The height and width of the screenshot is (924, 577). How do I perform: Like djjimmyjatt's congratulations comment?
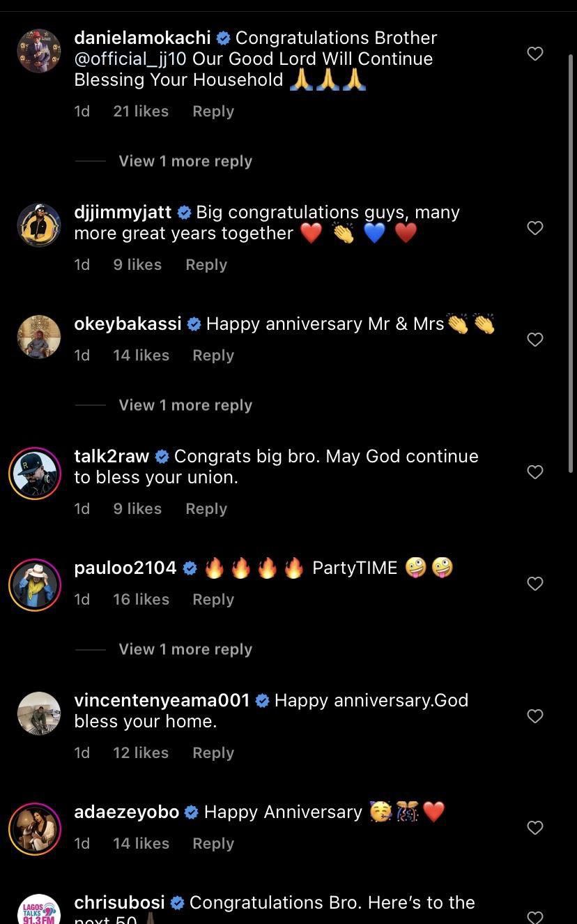click(x=535, y=228)
